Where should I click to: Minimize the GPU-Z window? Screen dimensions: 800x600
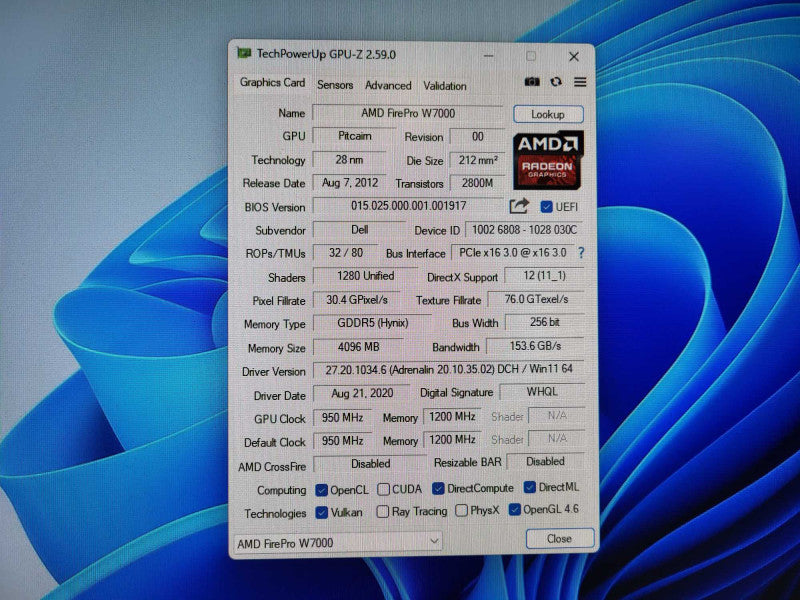[x=488, y=56]
